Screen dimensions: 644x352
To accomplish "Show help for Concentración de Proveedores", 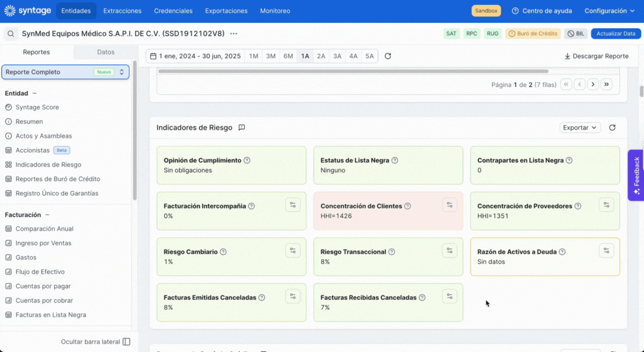I will click(578, 206).
